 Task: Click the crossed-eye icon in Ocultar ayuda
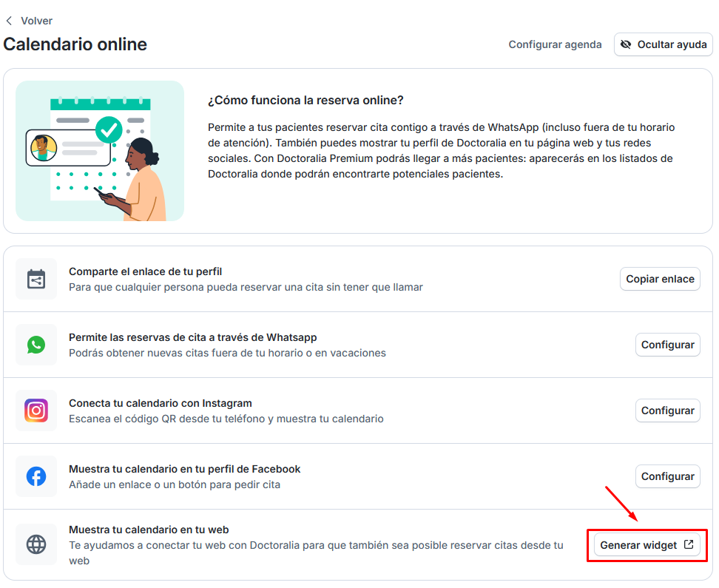(626, 44)
